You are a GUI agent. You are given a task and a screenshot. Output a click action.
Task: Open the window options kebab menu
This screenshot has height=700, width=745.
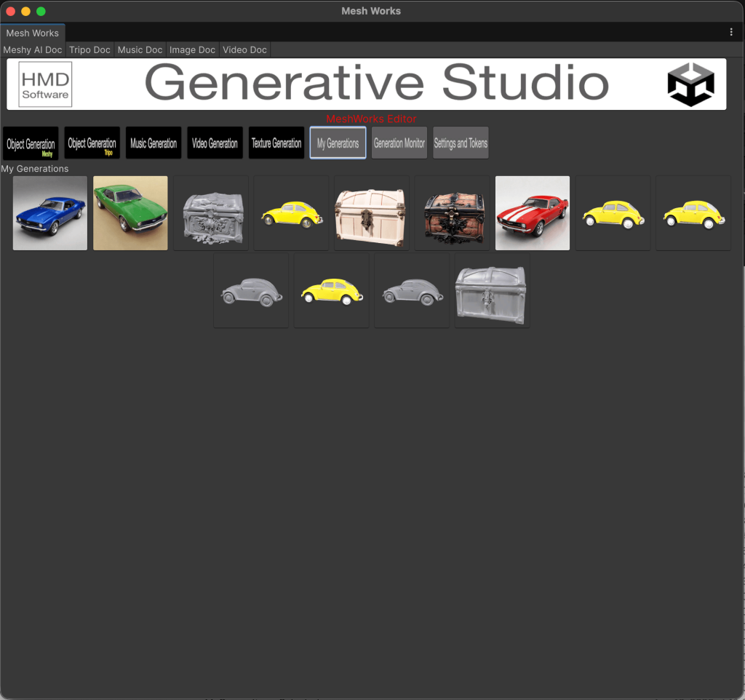730,32
